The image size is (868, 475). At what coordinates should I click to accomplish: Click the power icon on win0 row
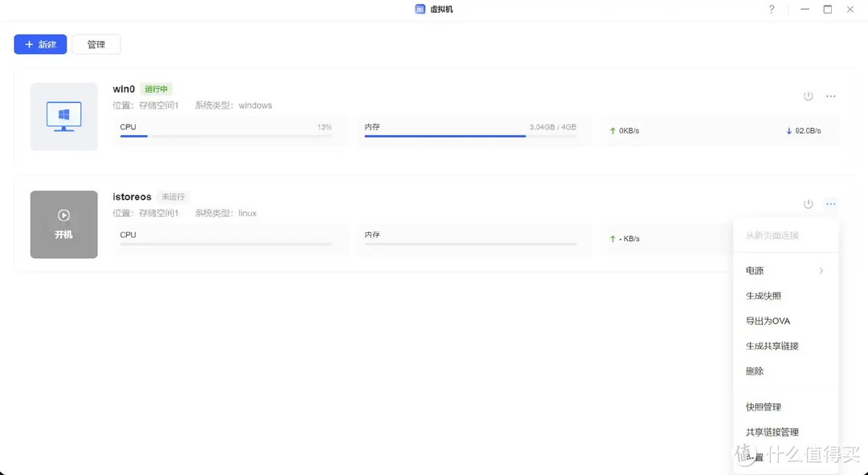pos(808,96)
